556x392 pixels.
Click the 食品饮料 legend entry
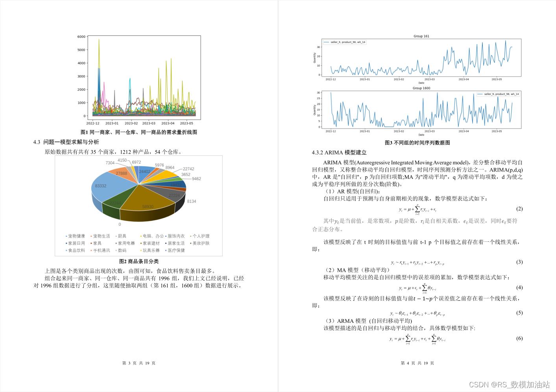[75, 250]
